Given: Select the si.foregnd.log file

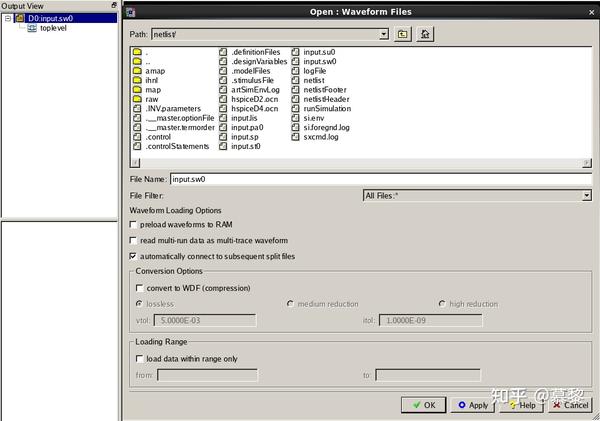Looking at the screenshot, I should (x=326, y=127).
